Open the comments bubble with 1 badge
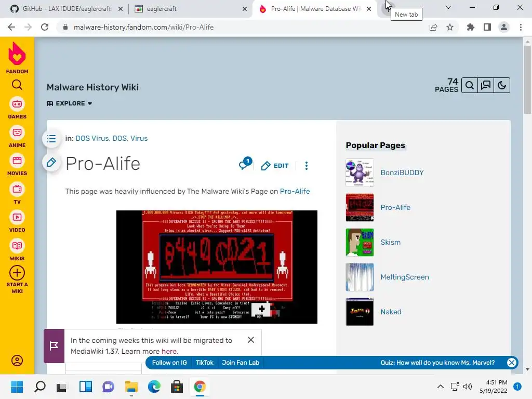The width and height of the screenshot is (532, 399). pyautogui.click(x=245, y=164)
